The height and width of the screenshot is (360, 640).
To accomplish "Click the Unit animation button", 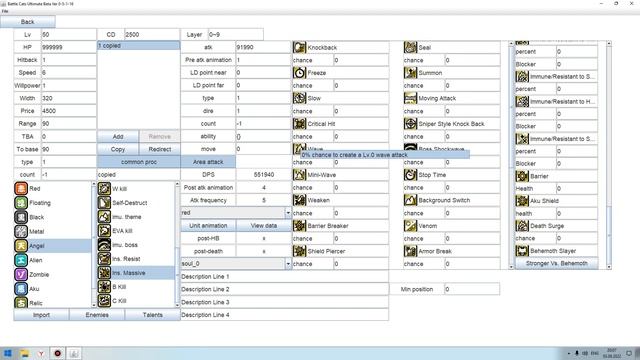I will coord(208,225).
